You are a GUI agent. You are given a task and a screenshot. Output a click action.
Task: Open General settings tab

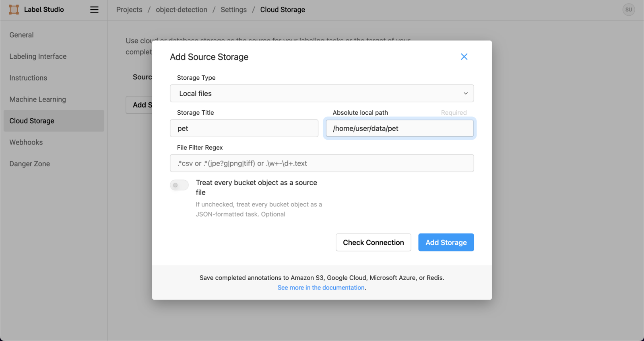click(22, 35)
